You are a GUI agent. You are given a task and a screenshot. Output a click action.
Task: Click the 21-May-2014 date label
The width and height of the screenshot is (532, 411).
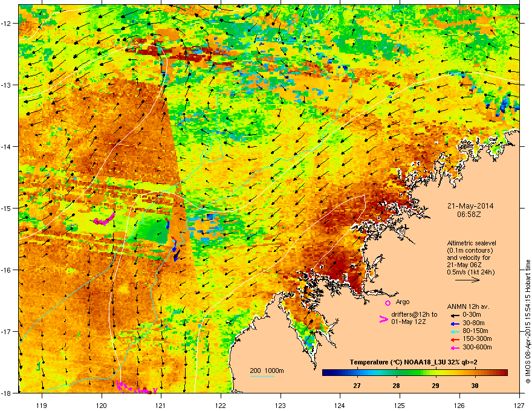[470, 206]
